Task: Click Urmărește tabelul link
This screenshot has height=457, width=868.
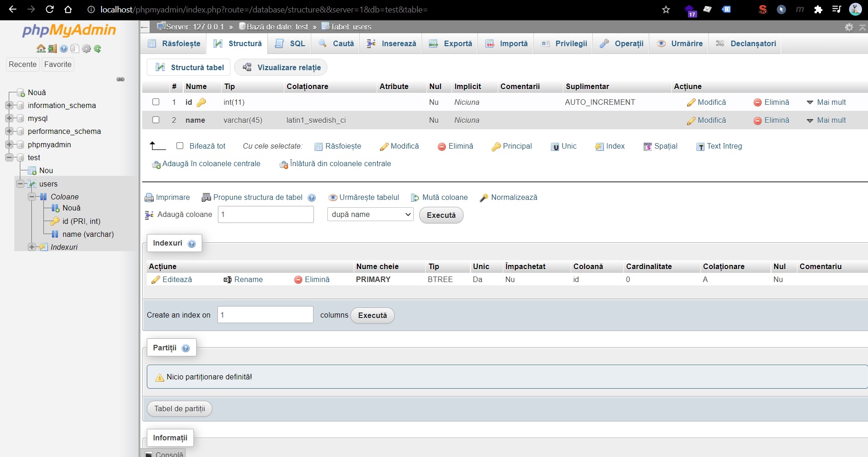Action: pyautogui.click(x=364, y=198)
